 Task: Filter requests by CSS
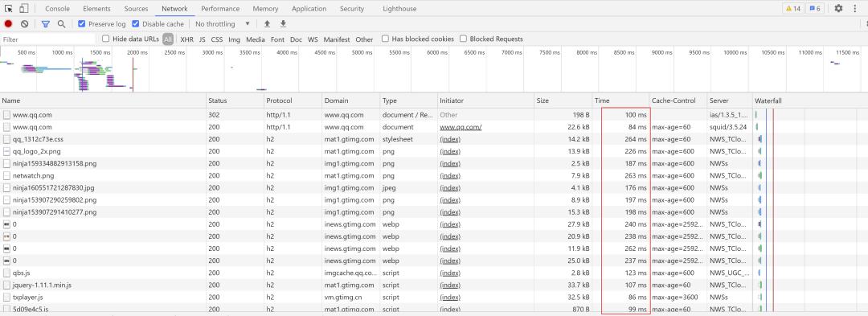tap(217, 39)
